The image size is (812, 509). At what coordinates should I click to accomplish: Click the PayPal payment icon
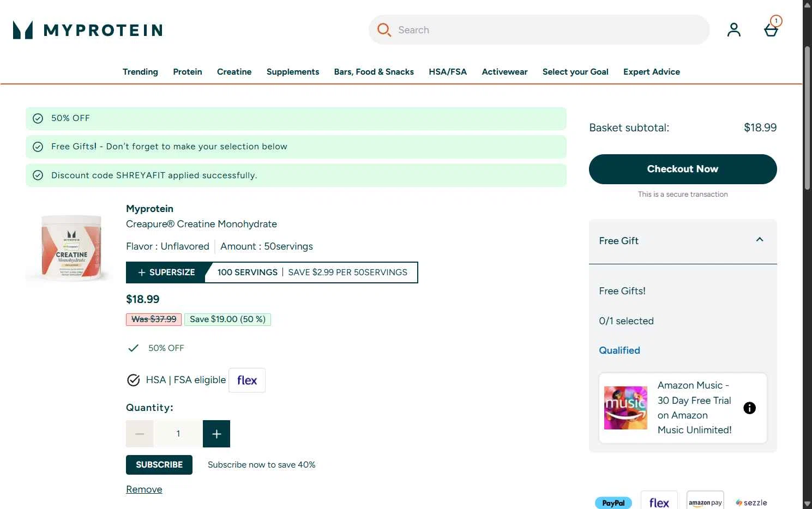pos(613,502)
